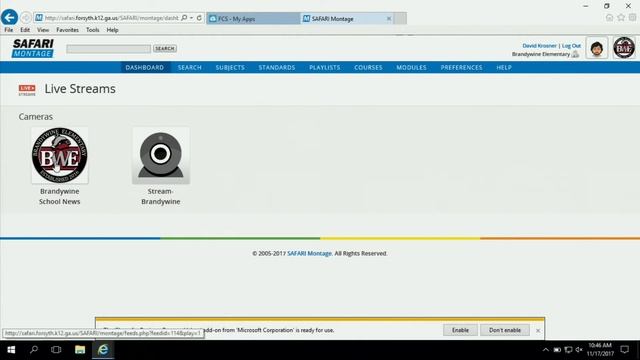Click the battery tray icon
The width and height of the screenshot is (640, 360).
click(557, 350)
